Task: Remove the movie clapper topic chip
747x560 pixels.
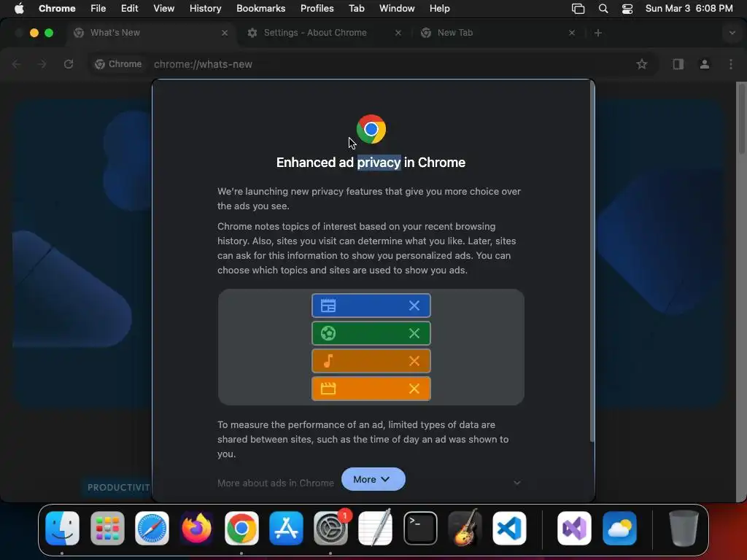Action: (414, 389)
